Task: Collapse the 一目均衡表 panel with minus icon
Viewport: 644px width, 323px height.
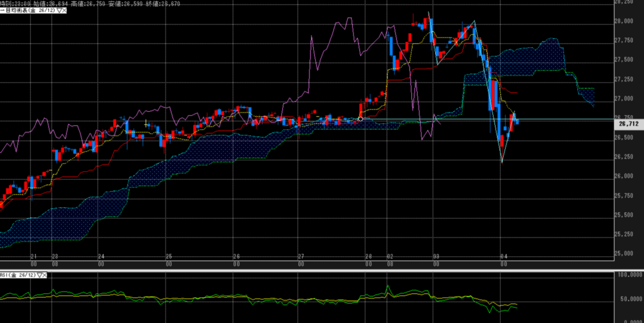Action: click(2, 12)
